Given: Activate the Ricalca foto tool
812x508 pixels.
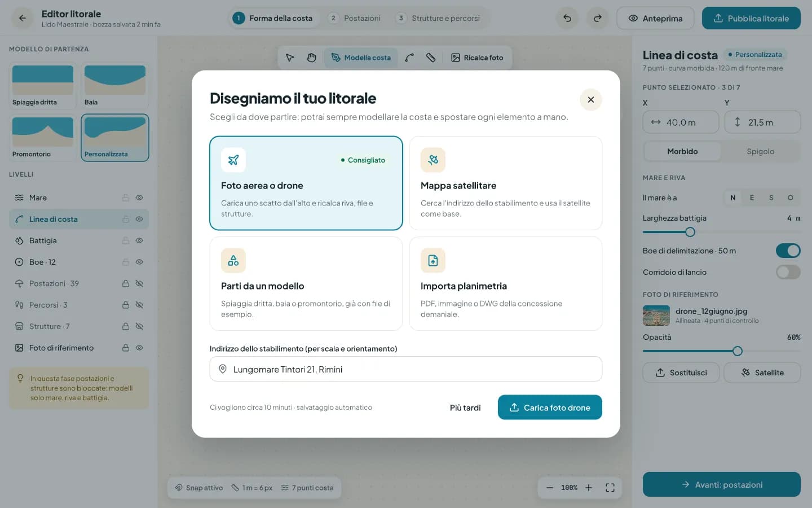Looking at the screenshot, I should (477, 58).
